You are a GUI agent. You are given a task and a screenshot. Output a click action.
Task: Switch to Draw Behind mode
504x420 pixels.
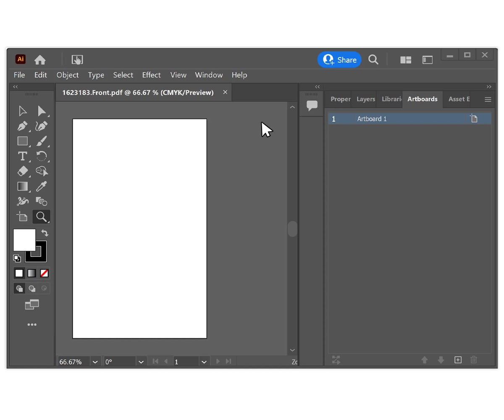32,289
